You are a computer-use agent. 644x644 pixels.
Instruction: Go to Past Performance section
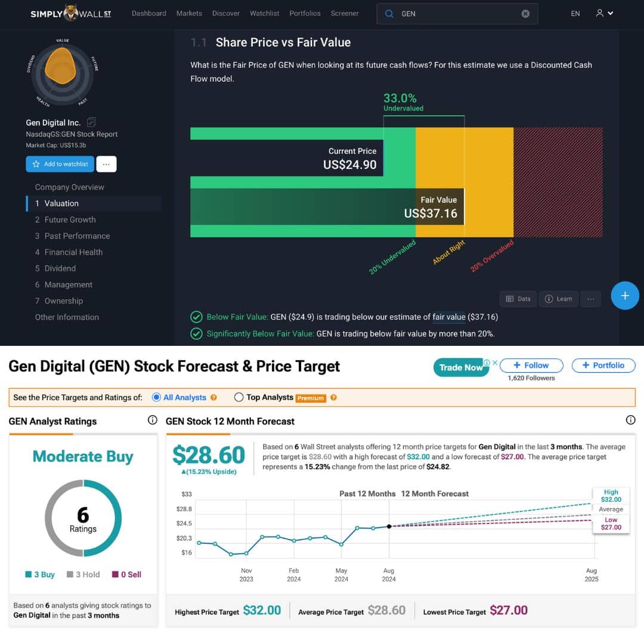72,236
